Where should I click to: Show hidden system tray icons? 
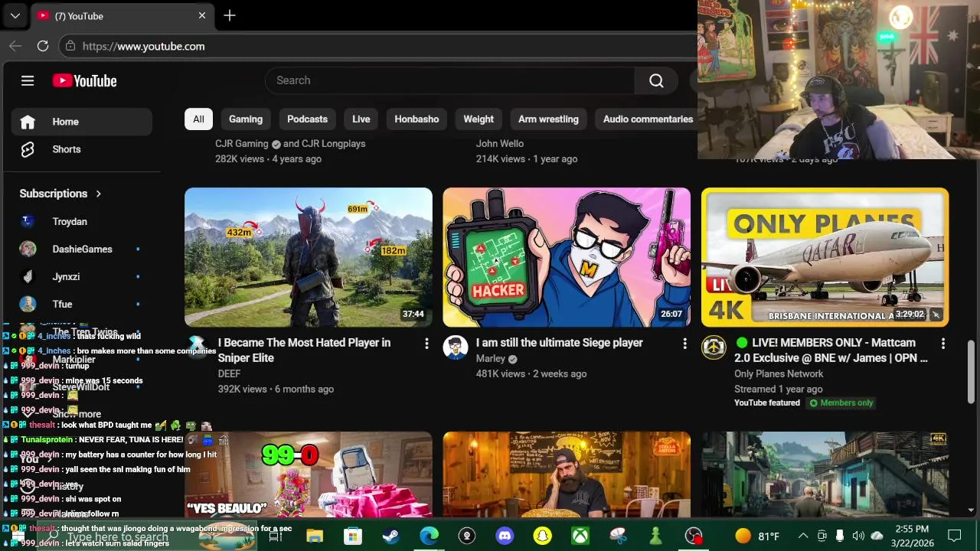point(802,536)
